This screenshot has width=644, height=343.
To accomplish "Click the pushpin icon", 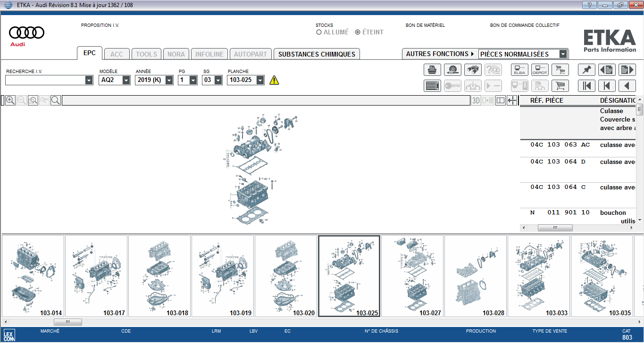I will coord(586,70).
